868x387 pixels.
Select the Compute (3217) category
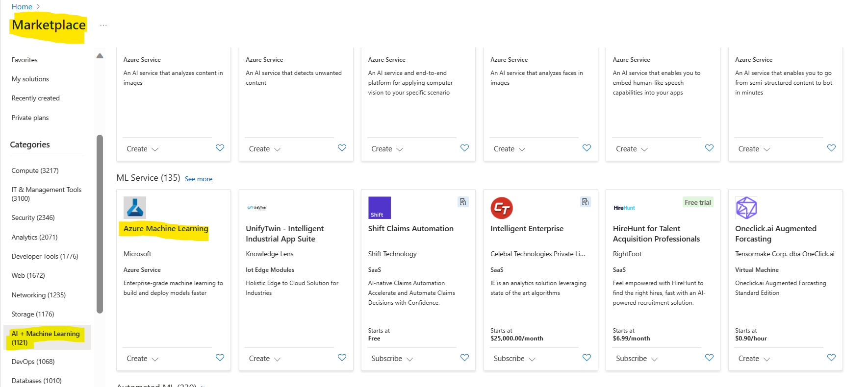click(x=35, y=170)
